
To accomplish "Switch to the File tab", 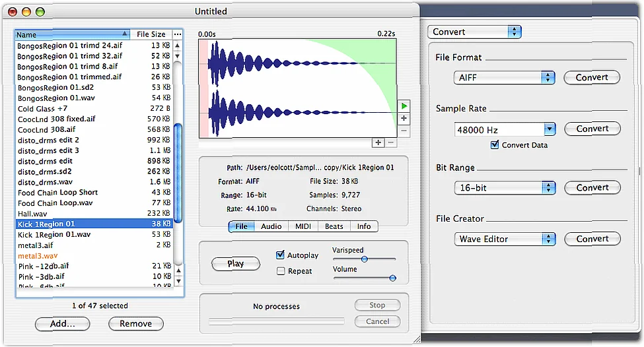I will (242, 226).
